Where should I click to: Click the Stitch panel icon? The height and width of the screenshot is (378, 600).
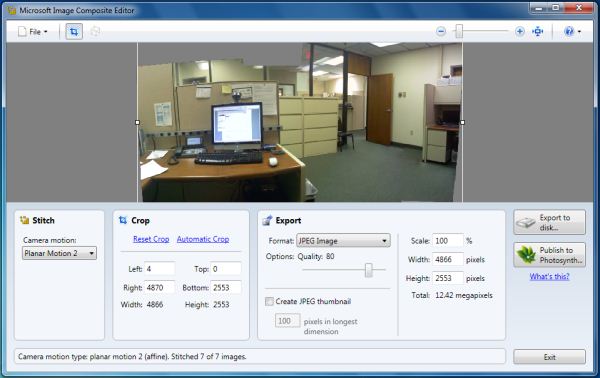coord(25,220)
